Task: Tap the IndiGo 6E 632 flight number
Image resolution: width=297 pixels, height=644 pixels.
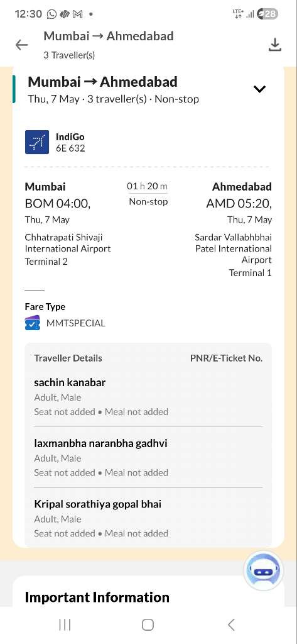Action: click(x=70, y=148)
